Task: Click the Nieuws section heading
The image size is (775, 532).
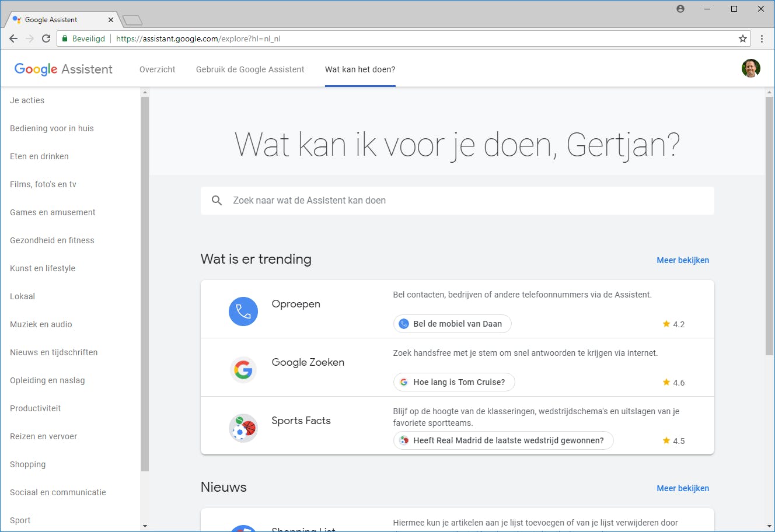Action: 224,487
